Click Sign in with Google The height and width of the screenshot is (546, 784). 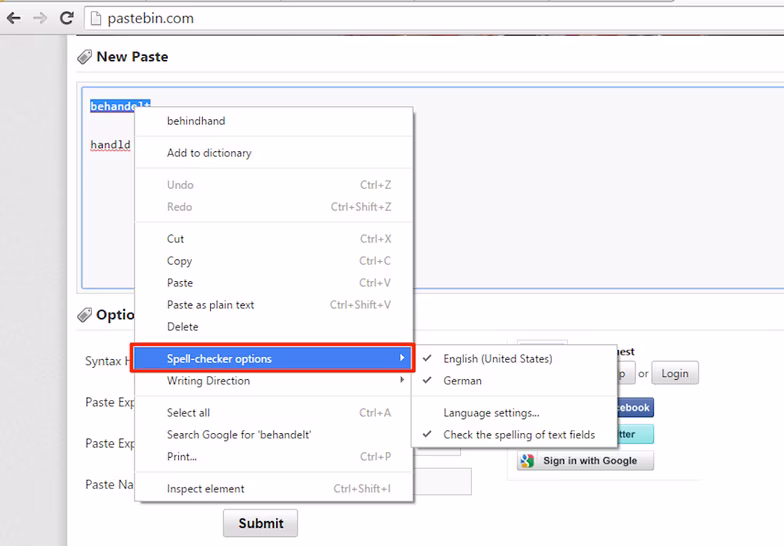tap(586, 460)
